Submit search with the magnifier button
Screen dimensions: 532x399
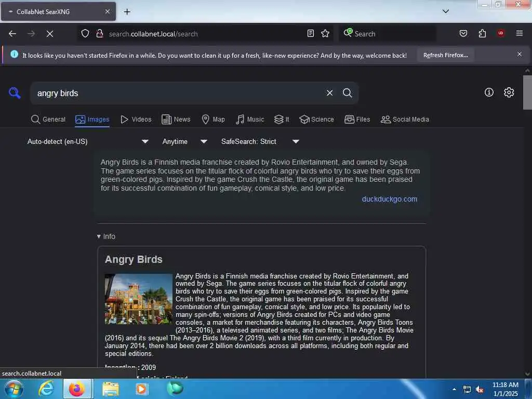(347, 93)
